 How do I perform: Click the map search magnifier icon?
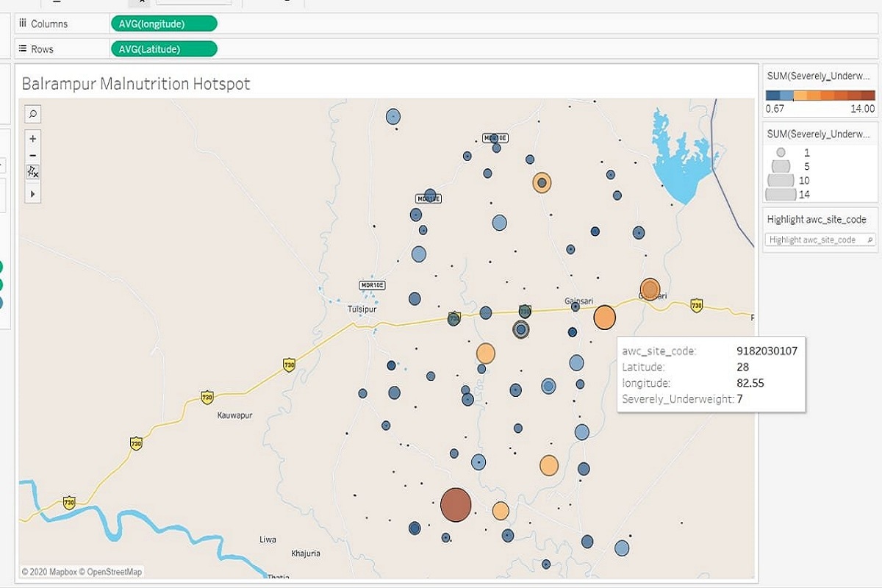coord(33,114)
